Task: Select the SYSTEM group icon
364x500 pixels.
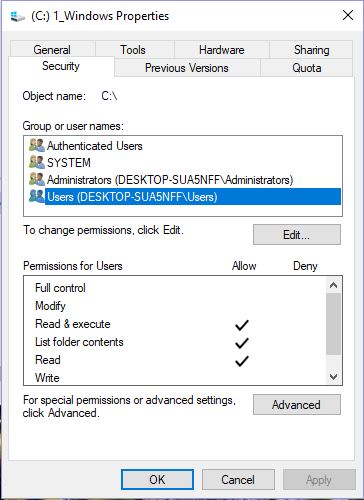Action: click(x=37, y=162)
